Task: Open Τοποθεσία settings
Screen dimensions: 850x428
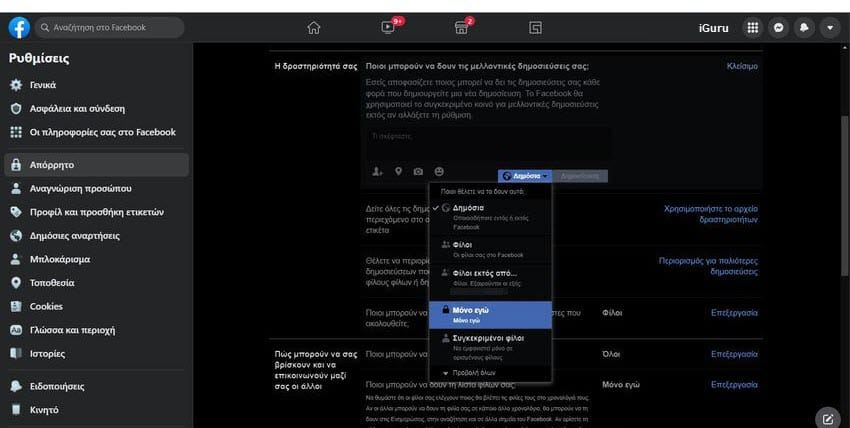Action: (x=96, y=283)
